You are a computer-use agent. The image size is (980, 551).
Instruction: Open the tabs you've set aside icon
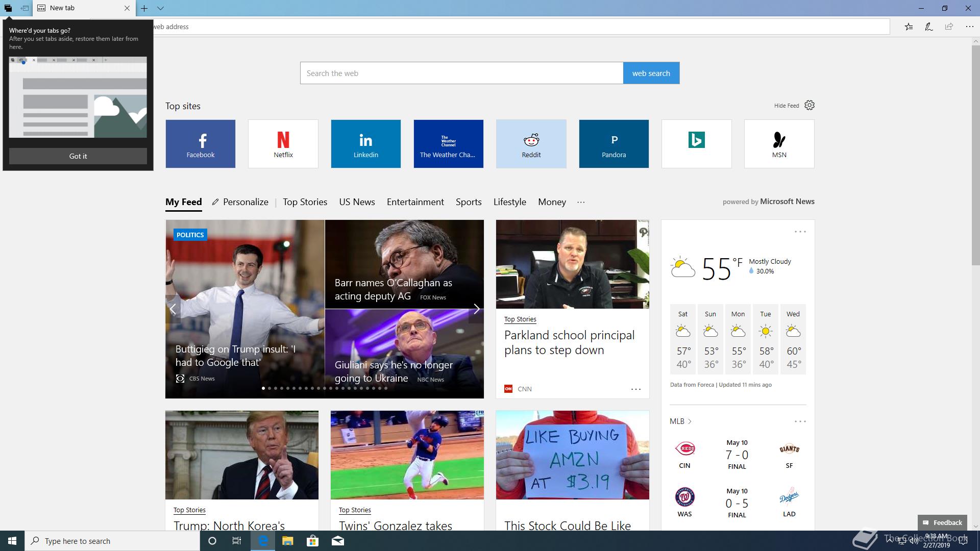pos(8,8)
